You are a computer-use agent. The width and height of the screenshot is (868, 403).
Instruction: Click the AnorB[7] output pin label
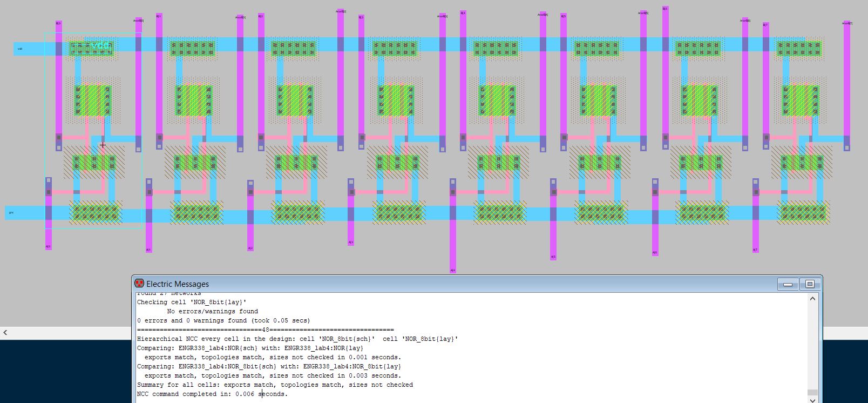pos(847,23)
